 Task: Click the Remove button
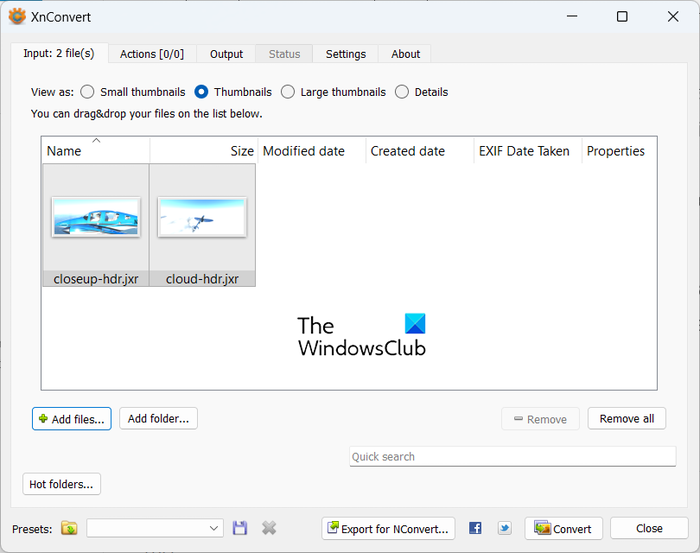pyautogui.click(x=540, y=419)
